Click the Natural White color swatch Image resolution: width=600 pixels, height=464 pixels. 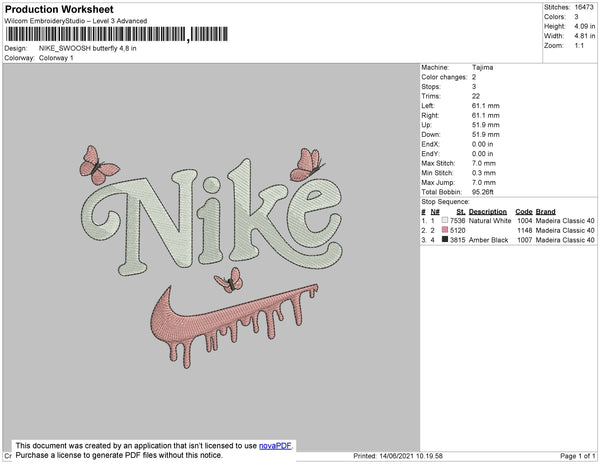(x=445, y=220)
